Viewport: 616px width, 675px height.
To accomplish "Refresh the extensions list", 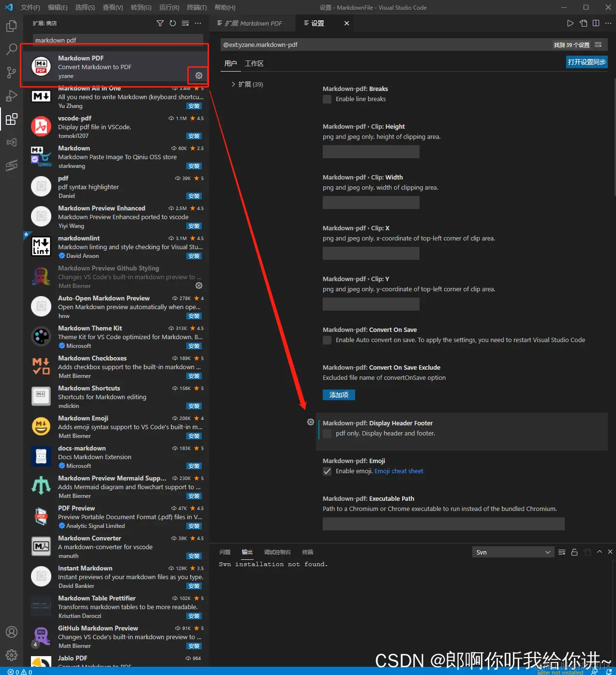I will click(x=173, y=23).
